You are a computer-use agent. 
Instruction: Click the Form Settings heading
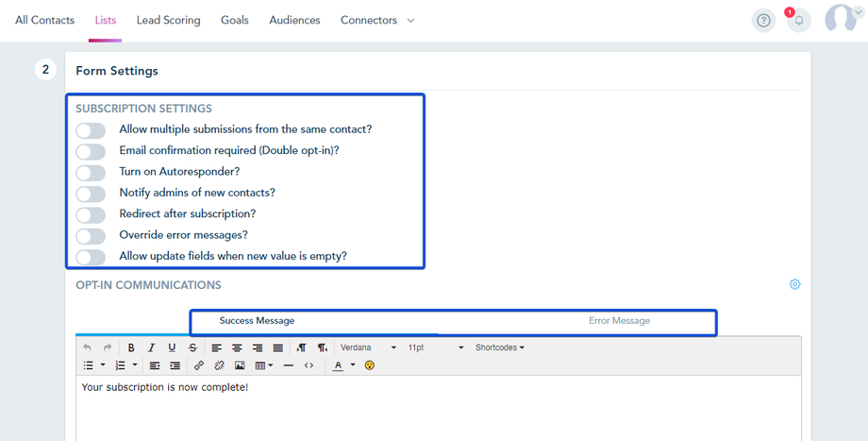pos(117,71)
